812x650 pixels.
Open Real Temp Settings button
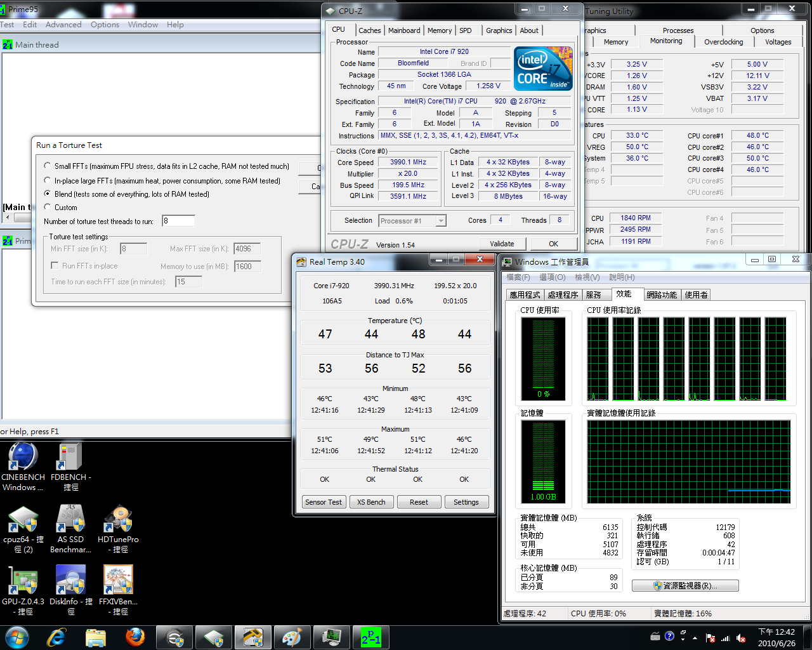(466, 502)
